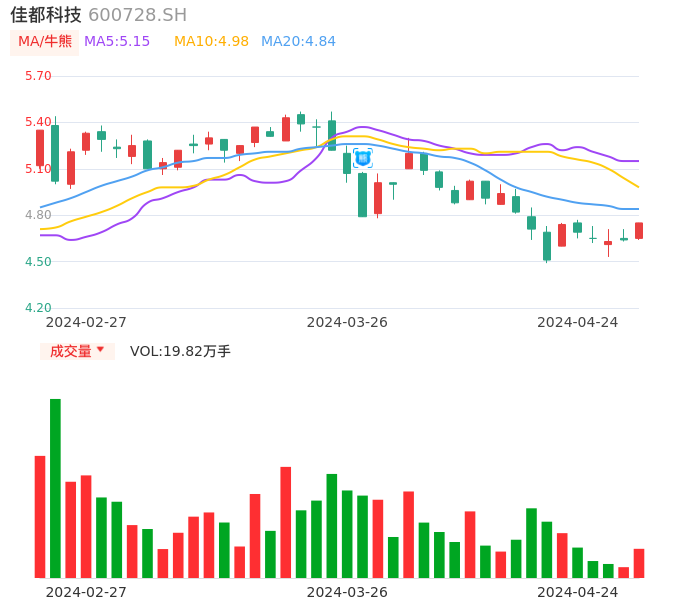The image size is (686, 606).
Task: Click the 2024-02-27 date under the candlestick chart
Action: (86, 322)
